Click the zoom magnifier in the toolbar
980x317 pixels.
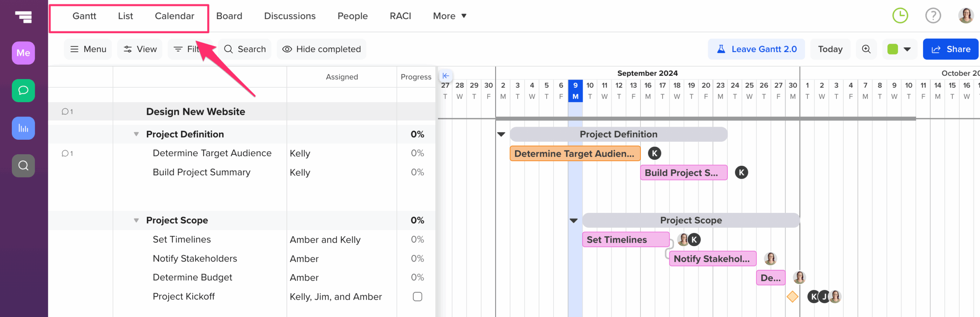point(866,49)
